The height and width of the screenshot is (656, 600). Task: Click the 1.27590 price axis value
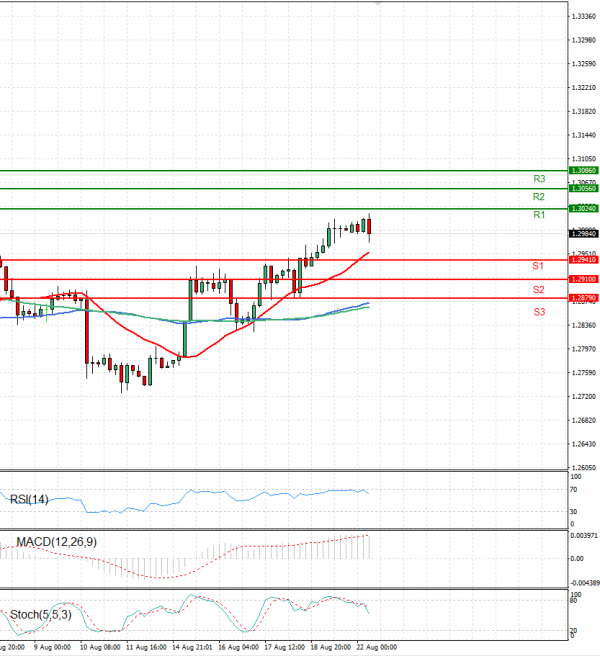pyautogui.click(x=584, y=373)
